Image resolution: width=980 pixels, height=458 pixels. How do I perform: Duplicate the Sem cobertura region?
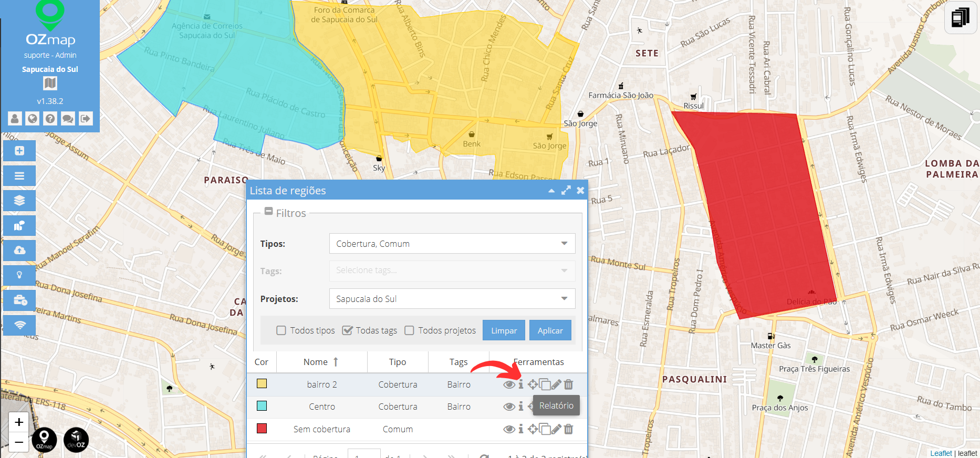(545, 429)
